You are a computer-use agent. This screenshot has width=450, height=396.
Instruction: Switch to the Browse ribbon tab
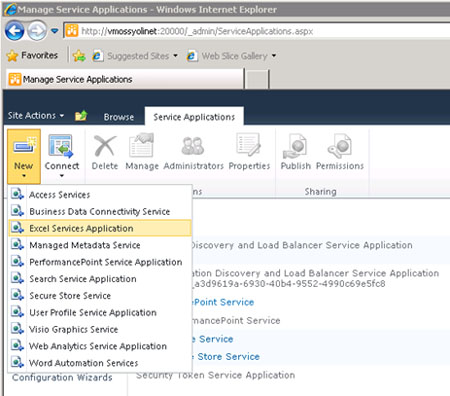pos(119,117)
